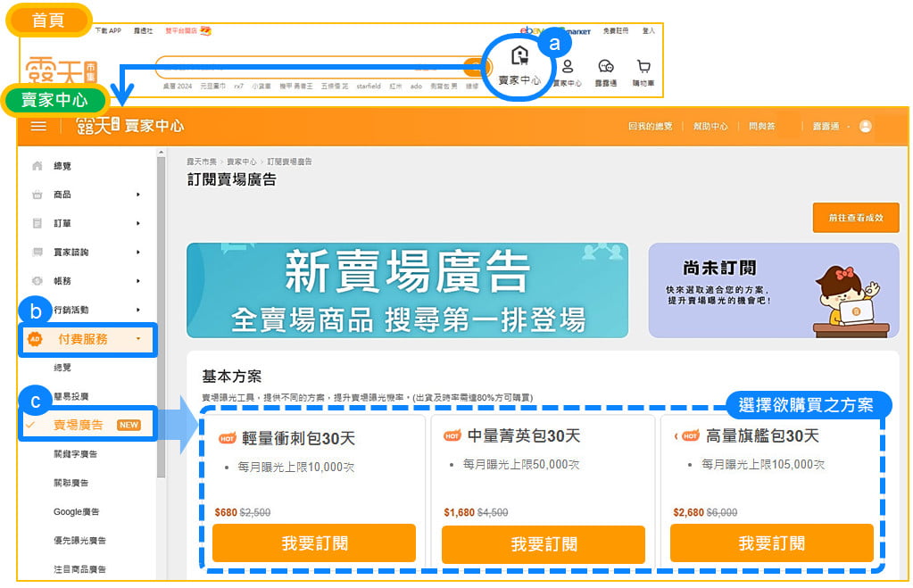Expand the 帳務 sidebar menu
Image resolution: width=913 pixels, height=588 pixels.
click(87, 281)
